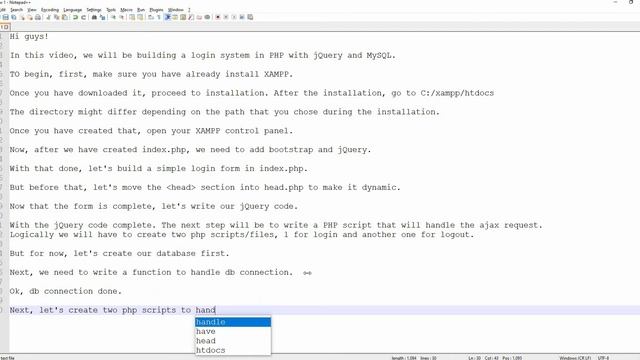Viewport: 640px width, 360px height.
Task: Click the Save file toolbar icon
Action: [5, 17]
